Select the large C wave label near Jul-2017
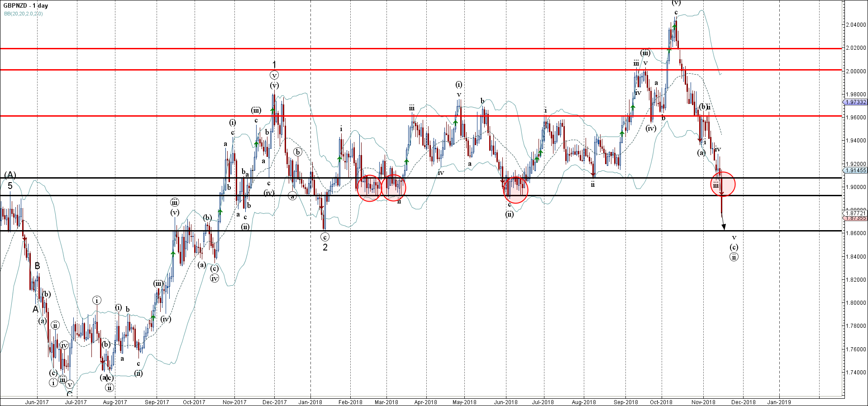 click(x=69, y=394)
